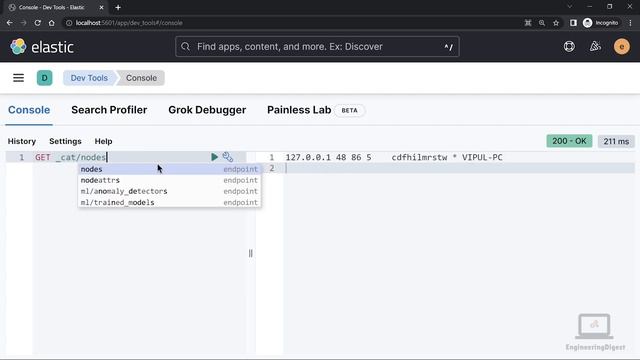Select the nodeattrs autocomplete suggestion

point(169,180)
